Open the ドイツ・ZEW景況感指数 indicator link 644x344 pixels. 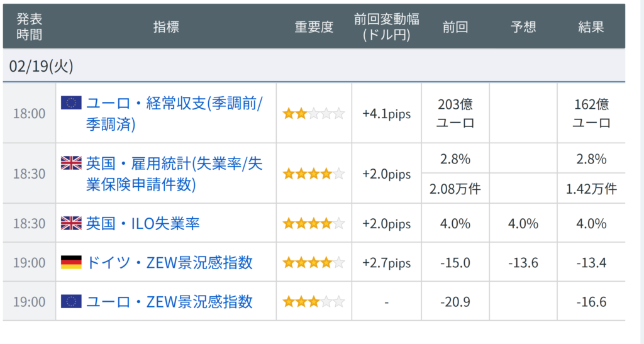click(x=169, y=263)
